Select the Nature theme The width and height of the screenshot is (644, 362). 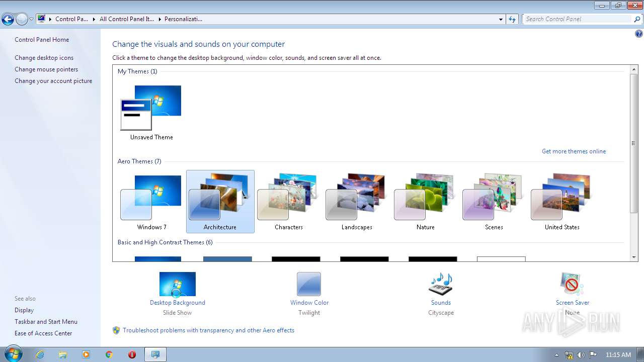pos(426,202)
